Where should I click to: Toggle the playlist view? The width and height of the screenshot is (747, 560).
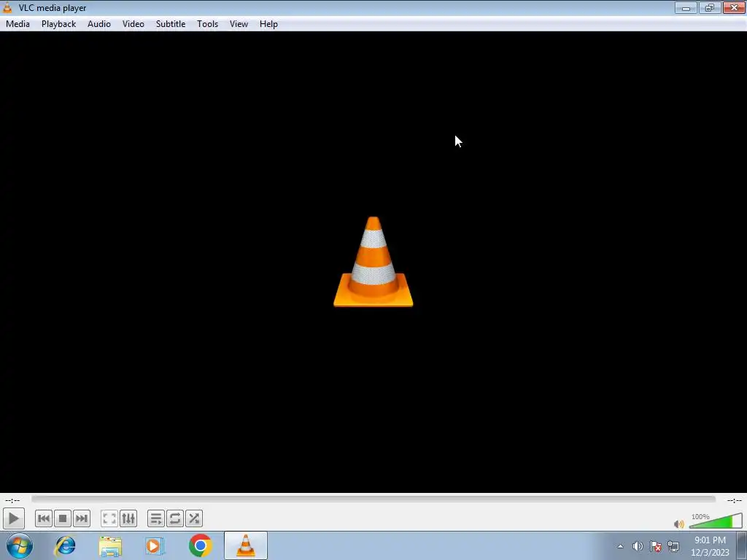click(156, 518)
